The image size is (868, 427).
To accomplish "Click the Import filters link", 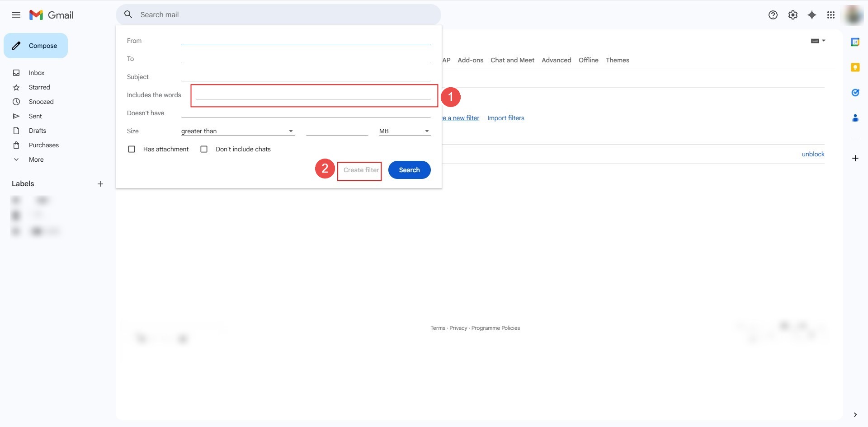I will pos(505,118).
